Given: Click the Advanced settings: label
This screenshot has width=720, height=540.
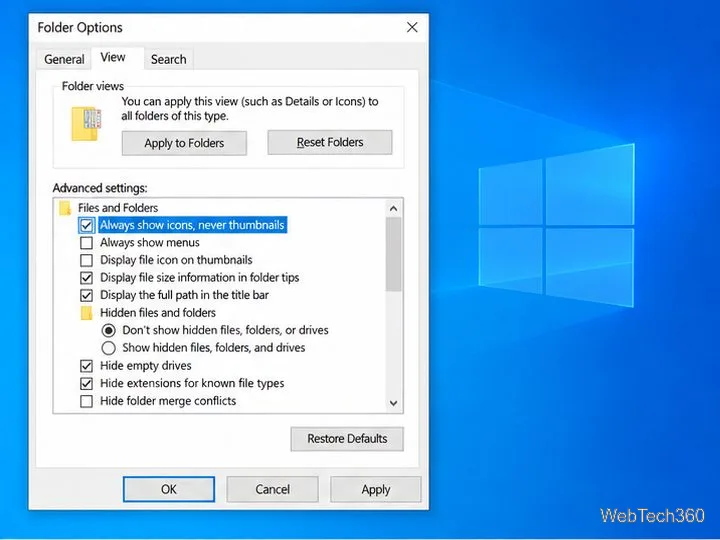Looking at the screenshot, I should click(100, 188).
